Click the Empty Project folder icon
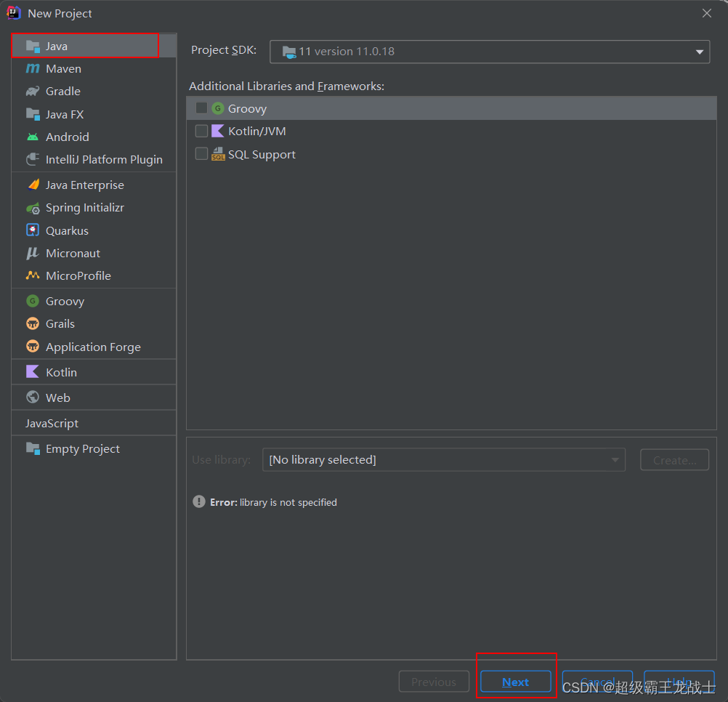Screen dimensions: 728x702 pyautogui.click(x=33, y=448)
